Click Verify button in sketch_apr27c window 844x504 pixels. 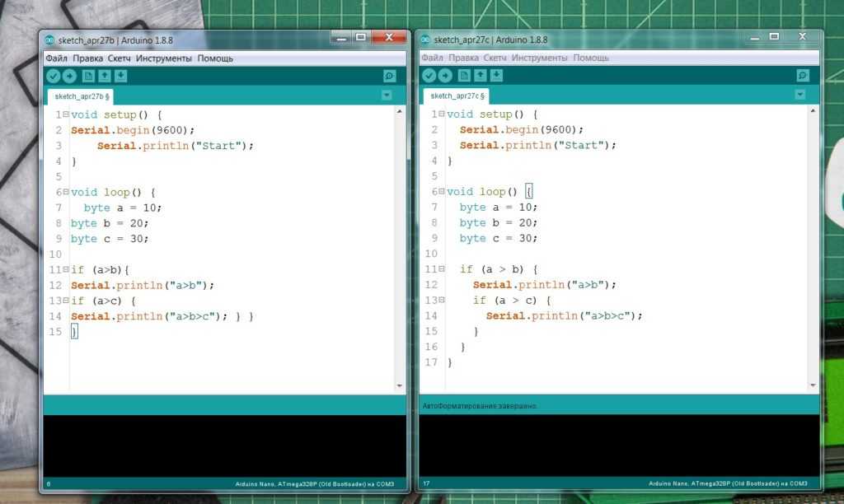pyautogui.click(x=429, y=76)
